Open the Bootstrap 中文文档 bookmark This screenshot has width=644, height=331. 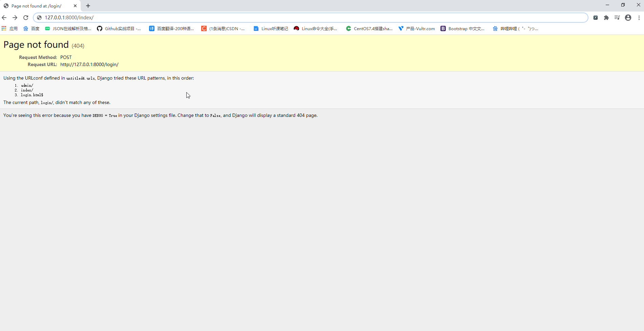coord(462,28)
